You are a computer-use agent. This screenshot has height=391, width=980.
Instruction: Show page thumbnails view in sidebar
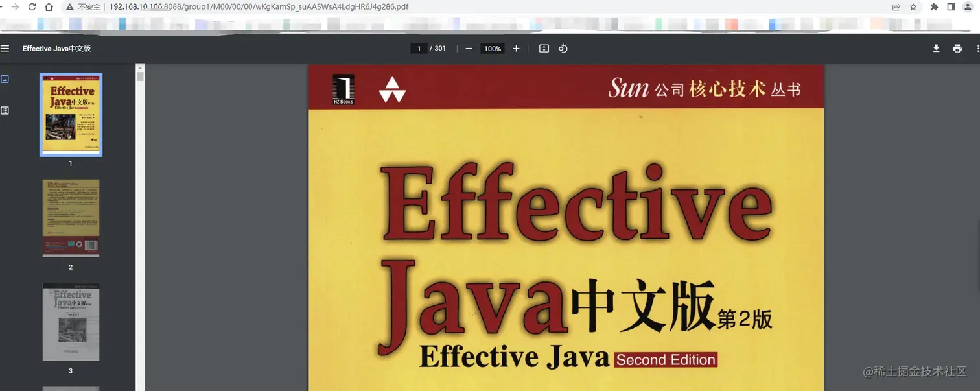[5, 79]
